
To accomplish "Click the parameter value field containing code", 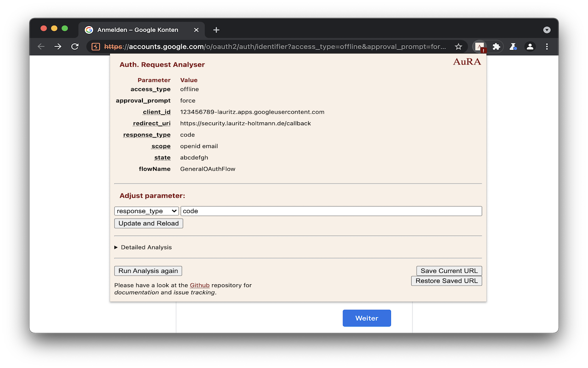I will [331, 211].
